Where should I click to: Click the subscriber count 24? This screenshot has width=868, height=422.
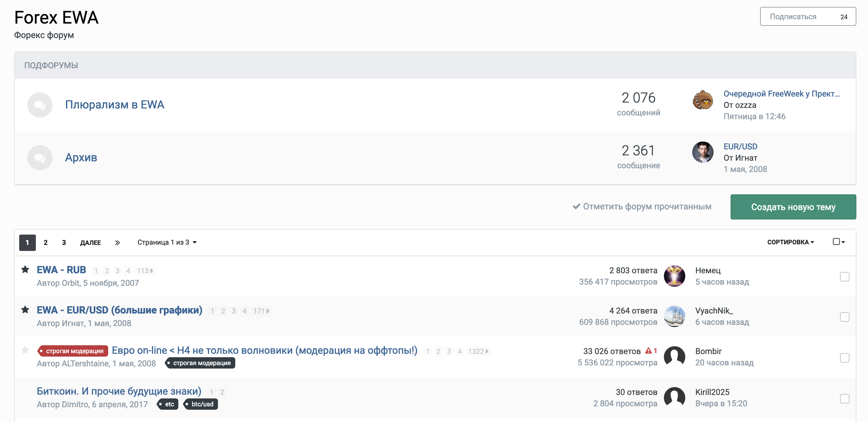[x=843, y=17]
